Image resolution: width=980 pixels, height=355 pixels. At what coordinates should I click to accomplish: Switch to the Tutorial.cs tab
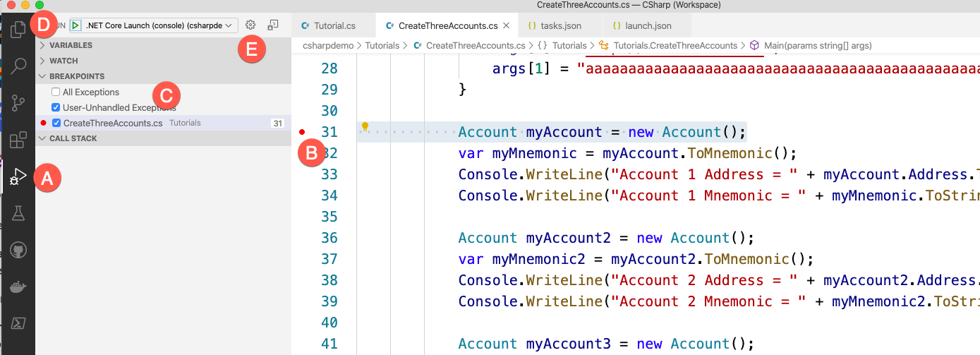pyautogui.click(x=334, y=26)
